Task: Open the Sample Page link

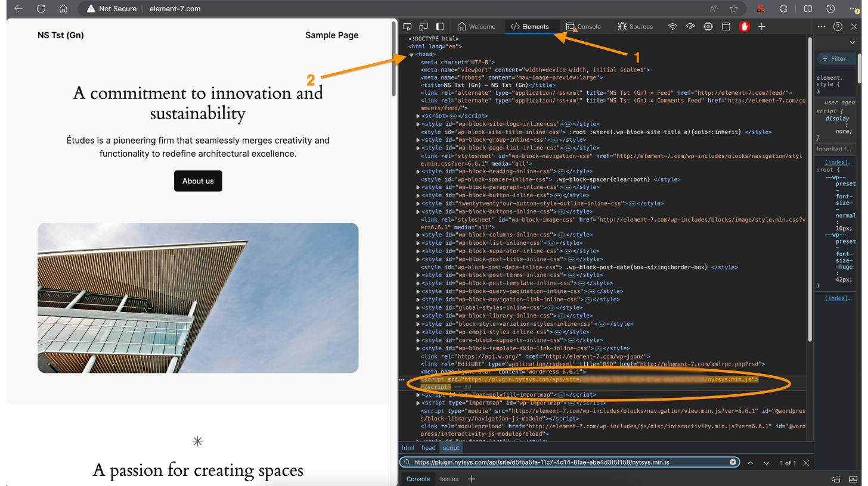Action: (x=331, y=35)
